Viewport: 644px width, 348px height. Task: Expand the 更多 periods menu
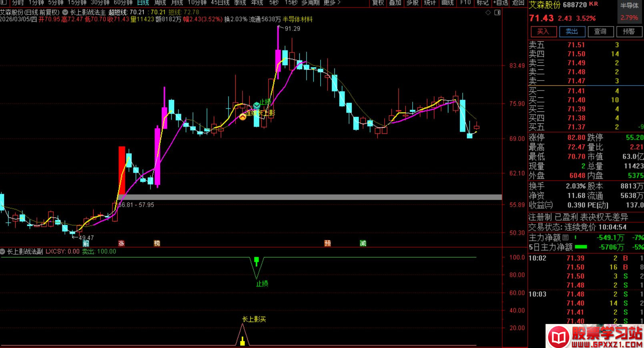332,3
